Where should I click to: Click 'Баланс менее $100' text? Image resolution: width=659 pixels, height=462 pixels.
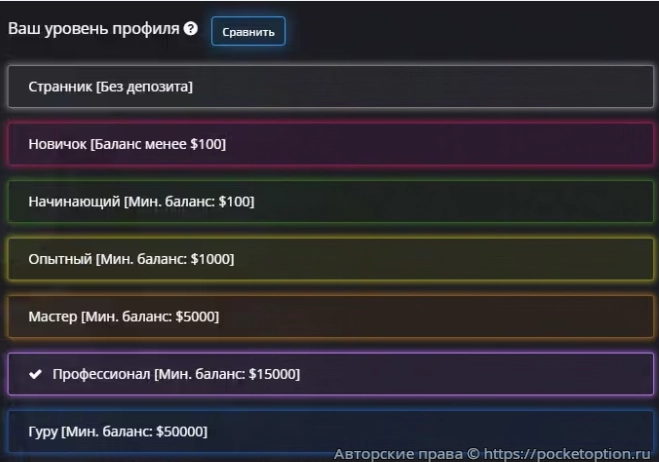[x=158, y=144]
